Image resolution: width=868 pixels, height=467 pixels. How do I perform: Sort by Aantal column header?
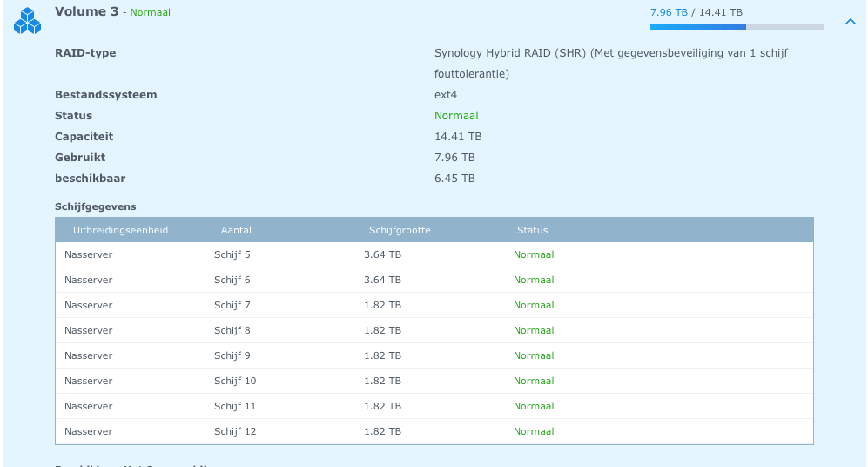click(x=236, y=230)
